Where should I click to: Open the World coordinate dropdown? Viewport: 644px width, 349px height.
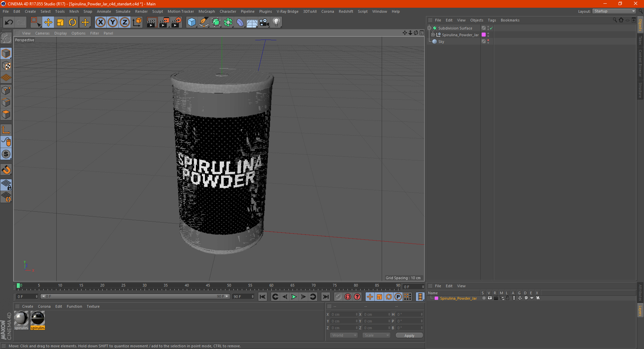pos(344,335)
